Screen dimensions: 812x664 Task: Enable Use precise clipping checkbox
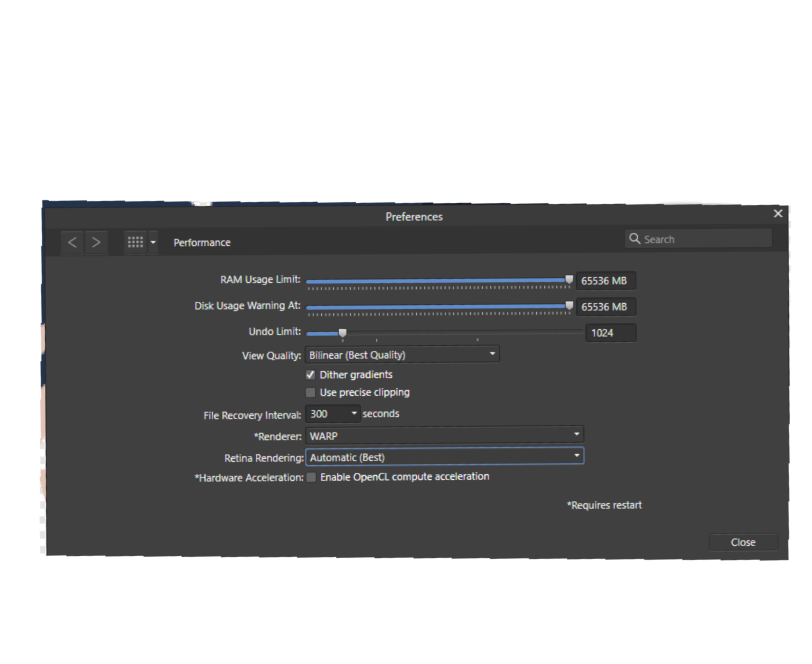[x=310, y=393]
